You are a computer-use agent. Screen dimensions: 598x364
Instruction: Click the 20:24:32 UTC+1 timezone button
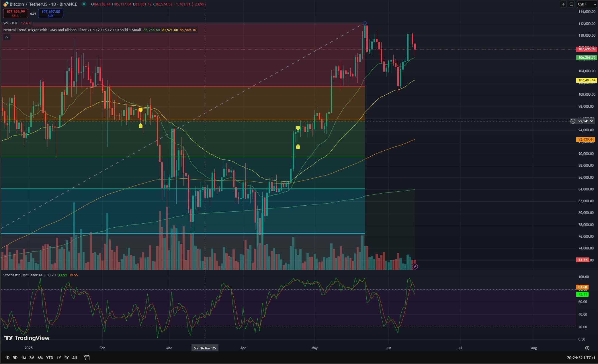point(581,358)
